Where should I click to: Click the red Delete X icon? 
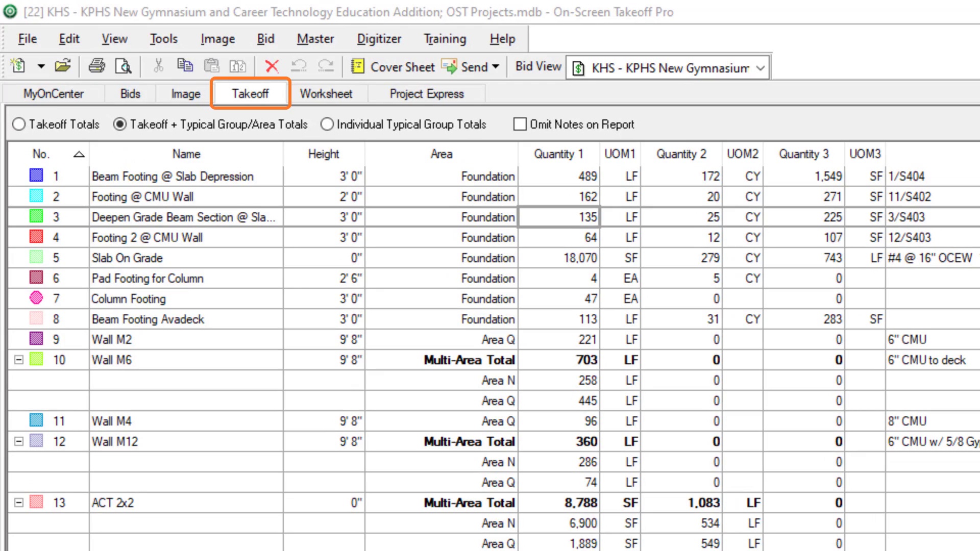272,66
